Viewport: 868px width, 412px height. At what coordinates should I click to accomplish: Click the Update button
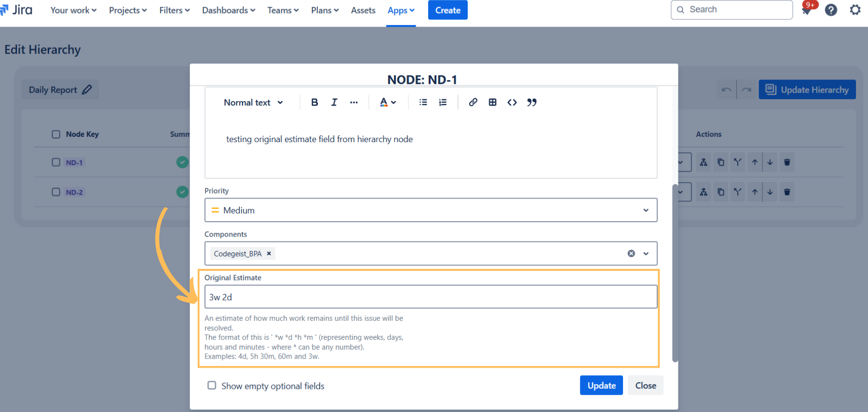[x=601, y=385]
